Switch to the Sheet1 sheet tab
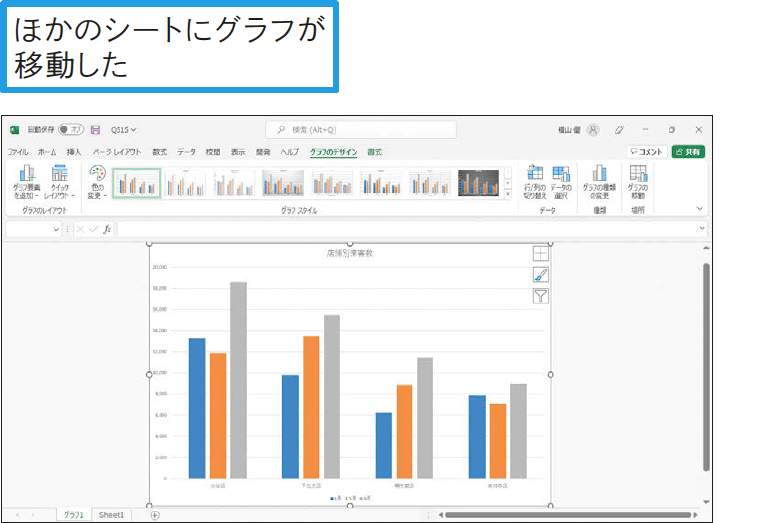The height and width of the screenshot is (523, 783). pos(111,515)
